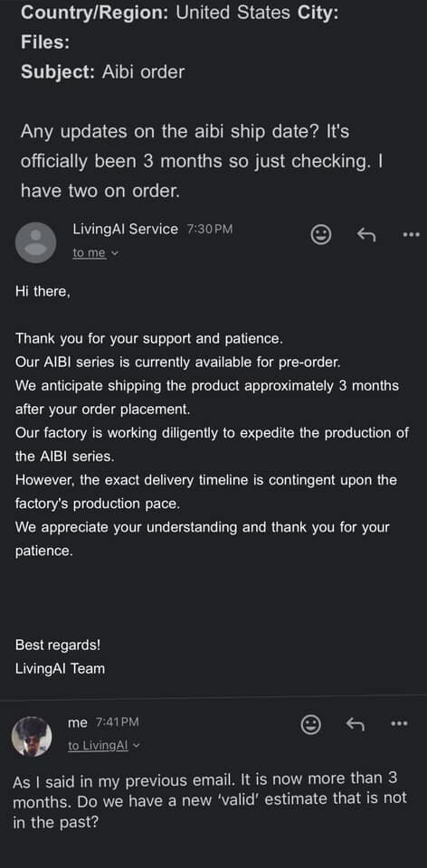Open three-dot menu on my 7:41 PM message
427x868 pixels.
399,723
